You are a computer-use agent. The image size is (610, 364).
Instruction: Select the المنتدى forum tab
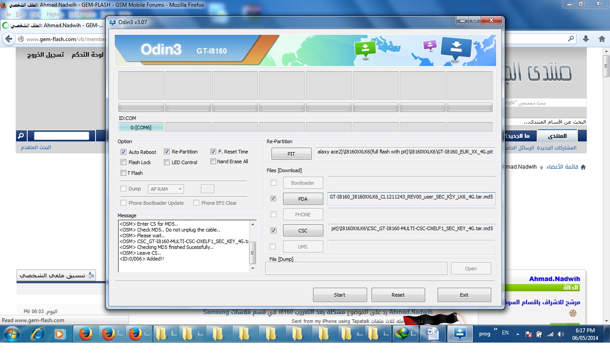point(557,136)
